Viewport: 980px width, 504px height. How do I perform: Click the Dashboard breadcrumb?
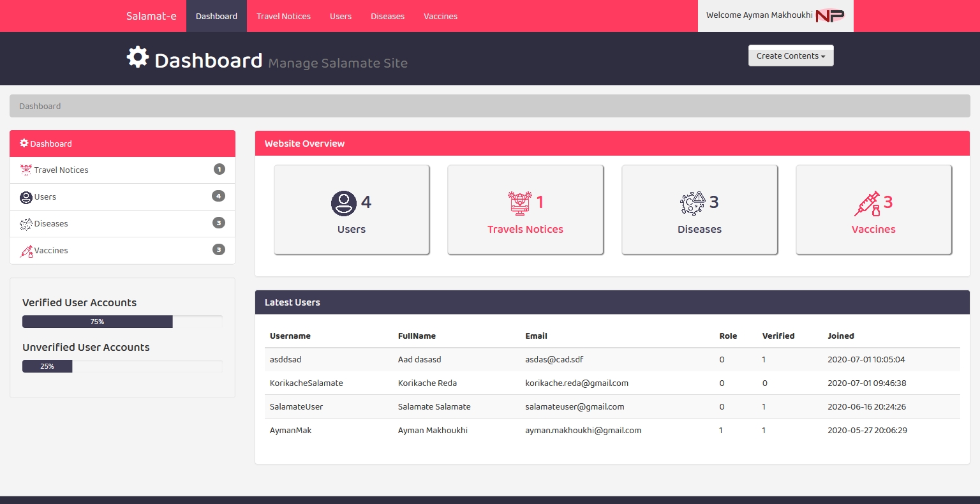(40, 107)
